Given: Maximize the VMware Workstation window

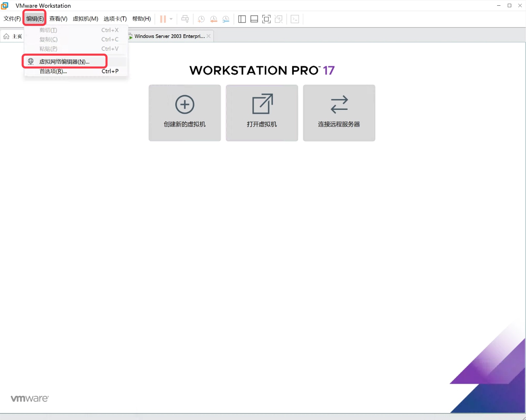Looking at the screenshot, I should click(510, 6).
